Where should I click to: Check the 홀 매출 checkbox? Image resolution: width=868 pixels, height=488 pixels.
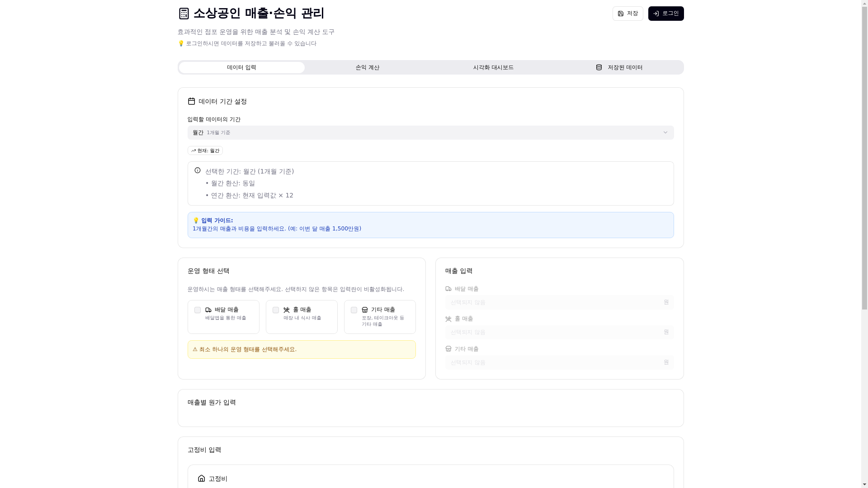[276, 310]
